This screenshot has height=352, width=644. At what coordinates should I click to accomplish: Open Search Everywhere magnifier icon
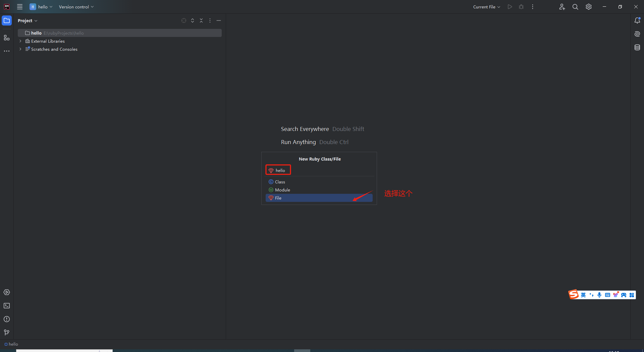click(575, 7)
